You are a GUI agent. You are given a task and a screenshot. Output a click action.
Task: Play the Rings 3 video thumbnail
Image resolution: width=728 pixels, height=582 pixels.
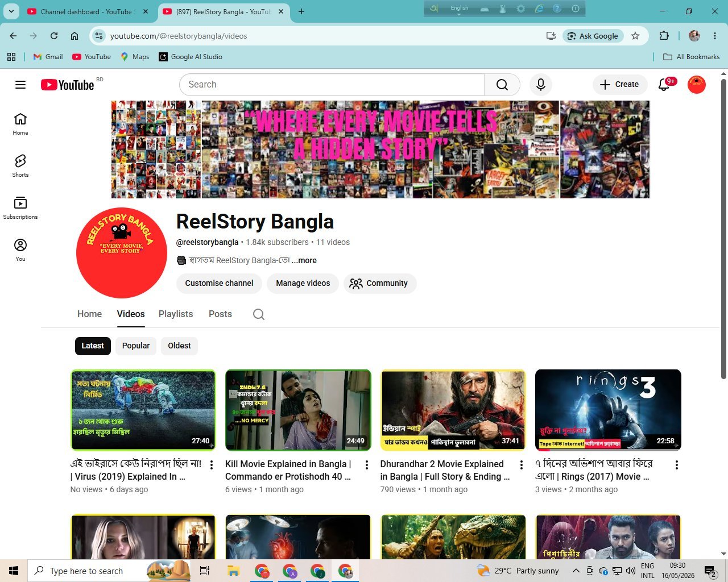click(x=608, y=410)
